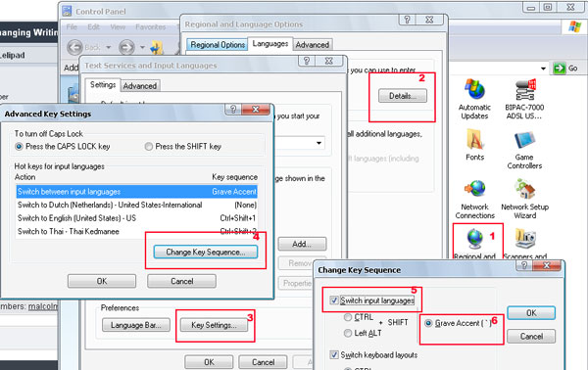Click the Change Key Sequence button
This screenshot has width=588, height=370.
(206, 252)
